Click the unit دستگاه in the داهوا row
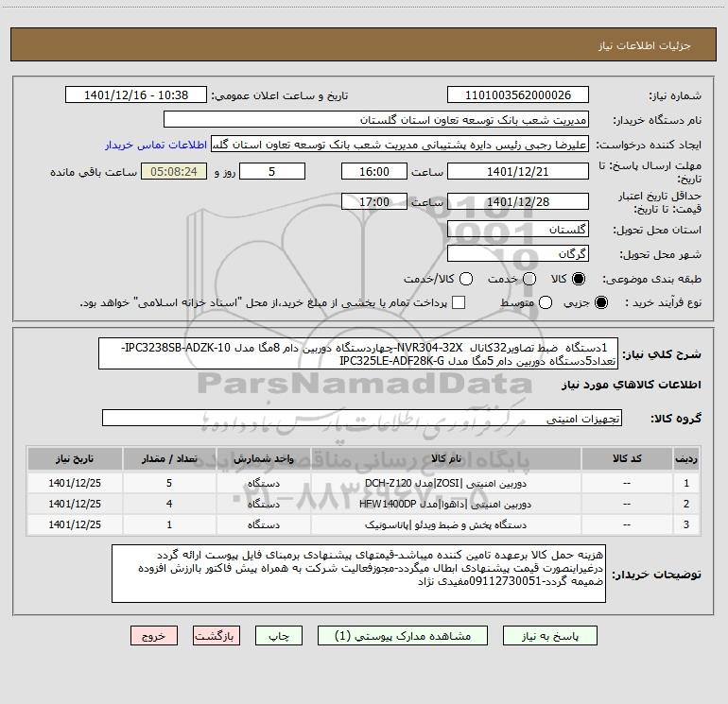The height and width of the screenshot is (704, 728). pyautogui.click(x=263, y=504)
